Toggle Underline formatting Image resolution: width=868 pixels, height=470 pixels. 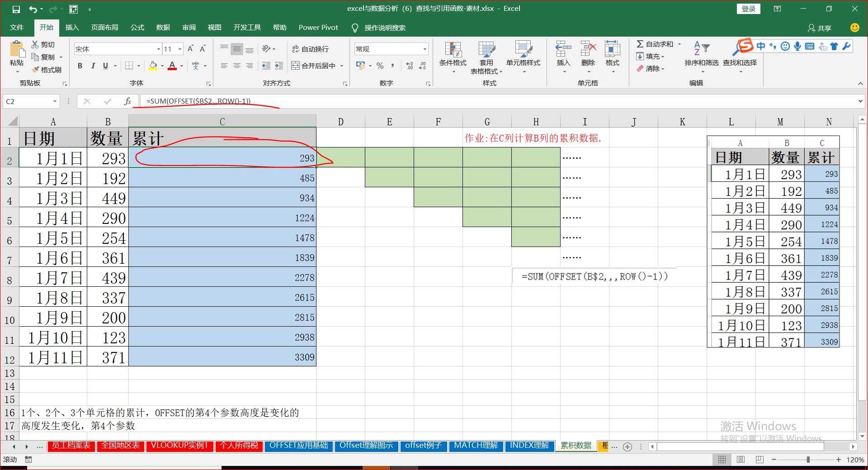point(105,66)
